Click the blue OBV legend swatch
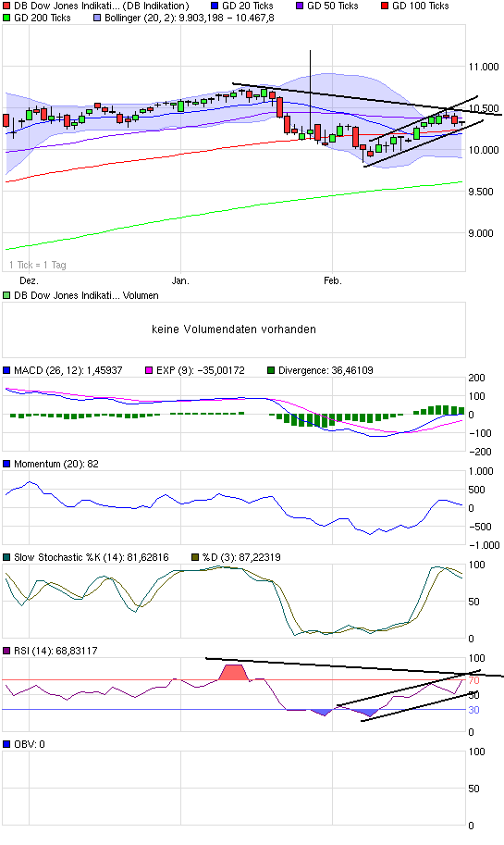The width and height of the screenshot is (504, 845). point(6,744)
